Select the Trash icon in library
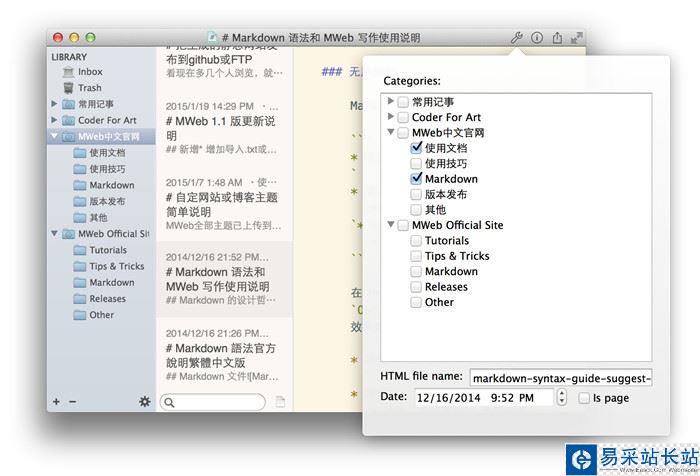The height and width of the screenshot is (476, 700). tap(68, 88)
